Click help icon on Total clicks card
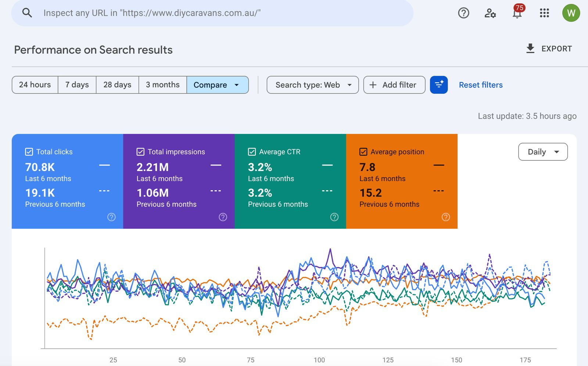This screenshot has height=366, width=588. point(111,217)
